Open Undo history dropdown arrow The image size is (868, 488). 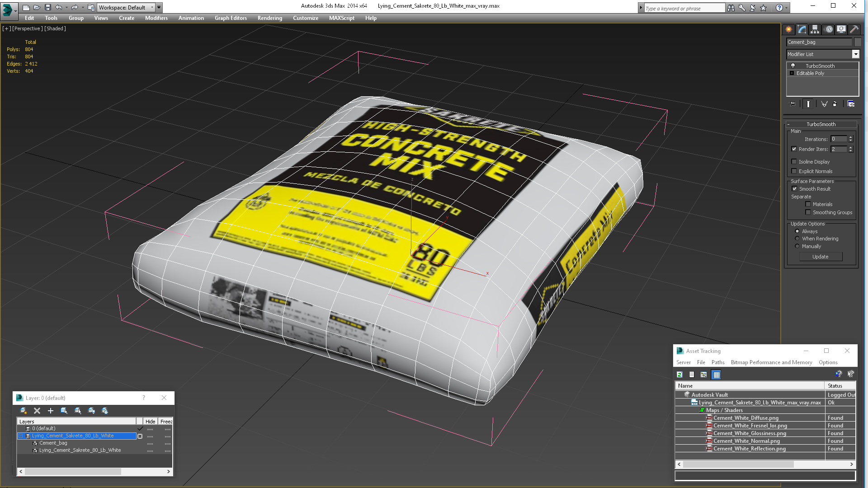(66, 7)
